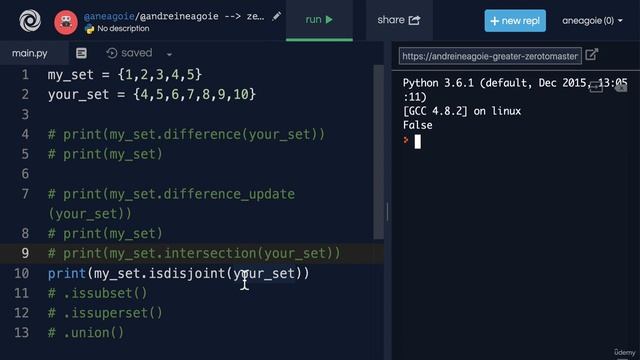The width and height of the screenshot is (640, 360).
Task: Click the editor-console divider handle
Action: tap(387, 212)
